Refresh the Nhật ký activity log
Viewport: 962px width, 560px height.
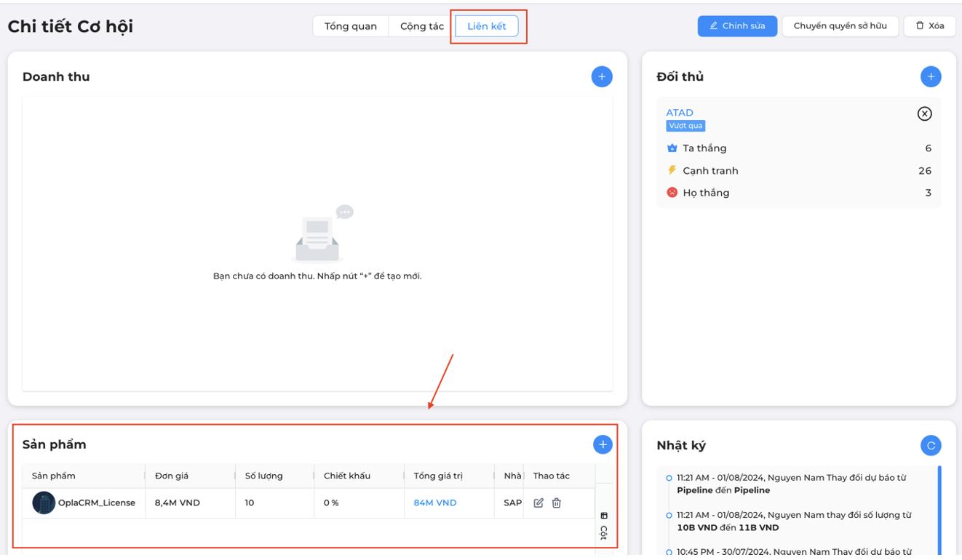click(x=931, y=445)
